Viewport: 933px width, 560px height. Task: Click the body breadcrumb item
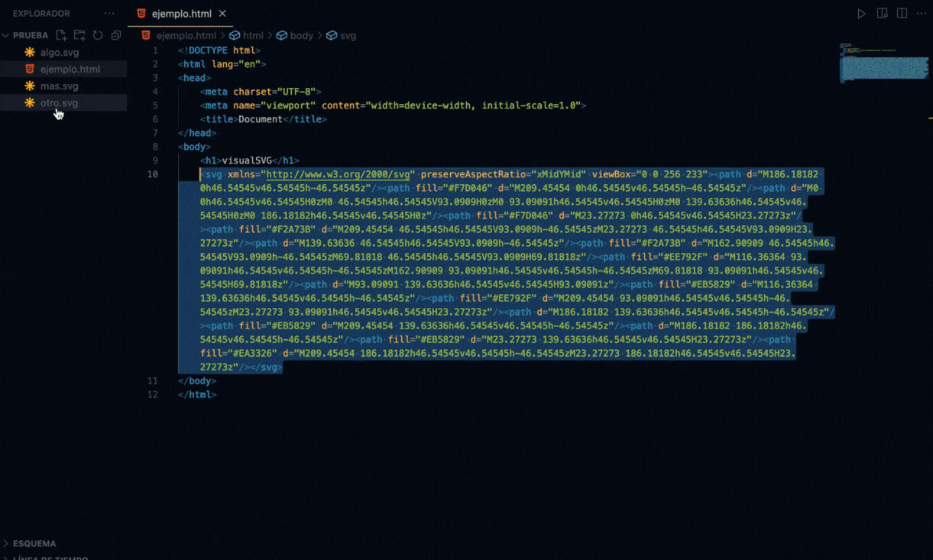301,36
